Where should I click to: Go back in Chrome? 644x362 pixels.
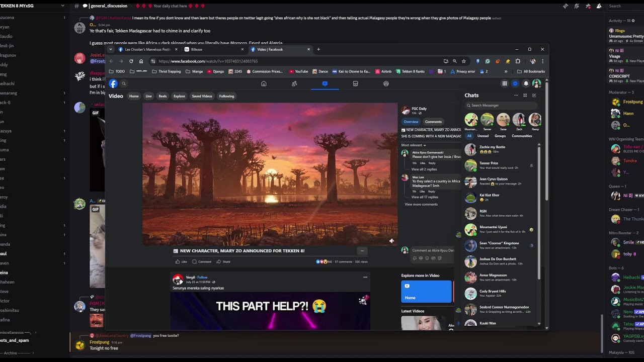pyautogui.click(x=112, y=61)
